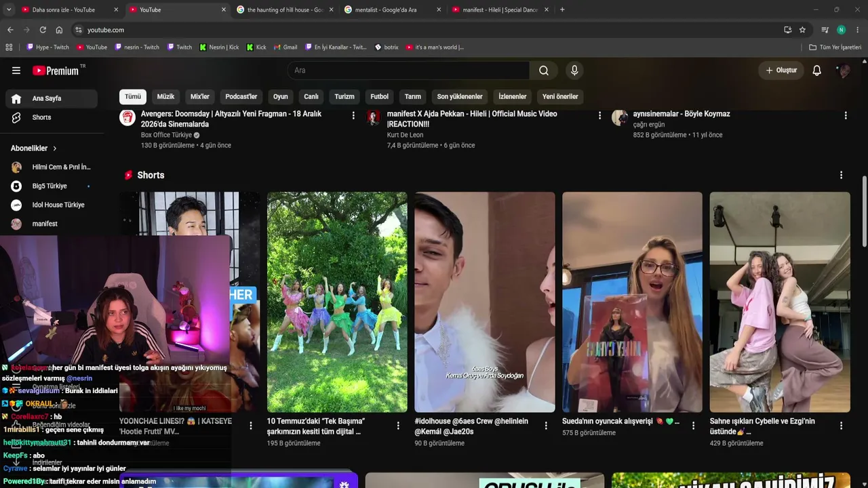Select the Oyun filter chip

click(x=281, y=96)
